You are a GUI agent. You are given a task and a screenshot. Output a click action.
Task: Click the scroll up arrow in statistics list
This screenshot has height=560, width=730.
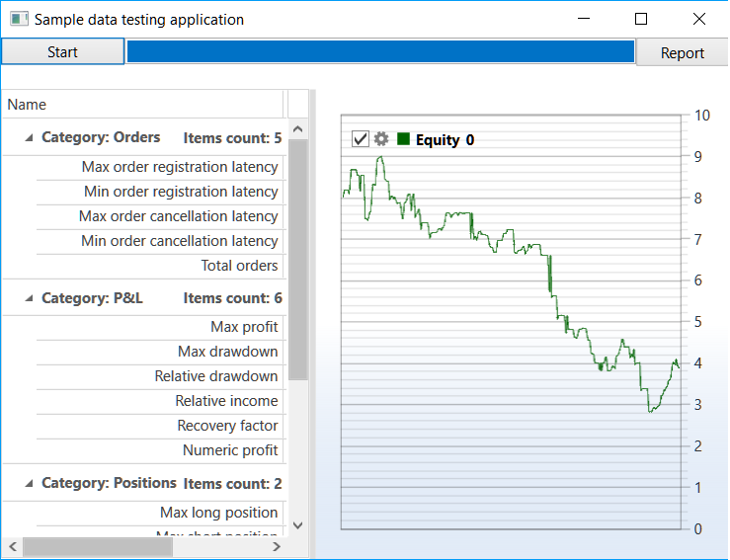point(298,129)
